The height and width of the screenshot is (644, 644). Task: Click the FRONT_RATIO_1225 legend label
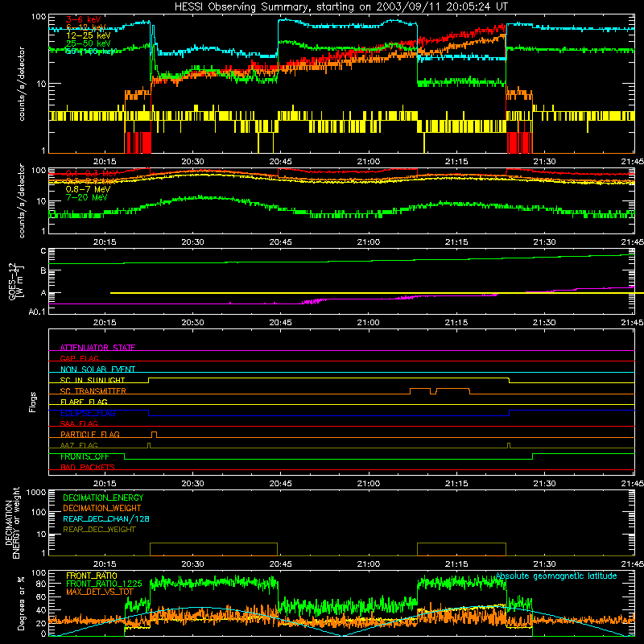pos(104,584)
